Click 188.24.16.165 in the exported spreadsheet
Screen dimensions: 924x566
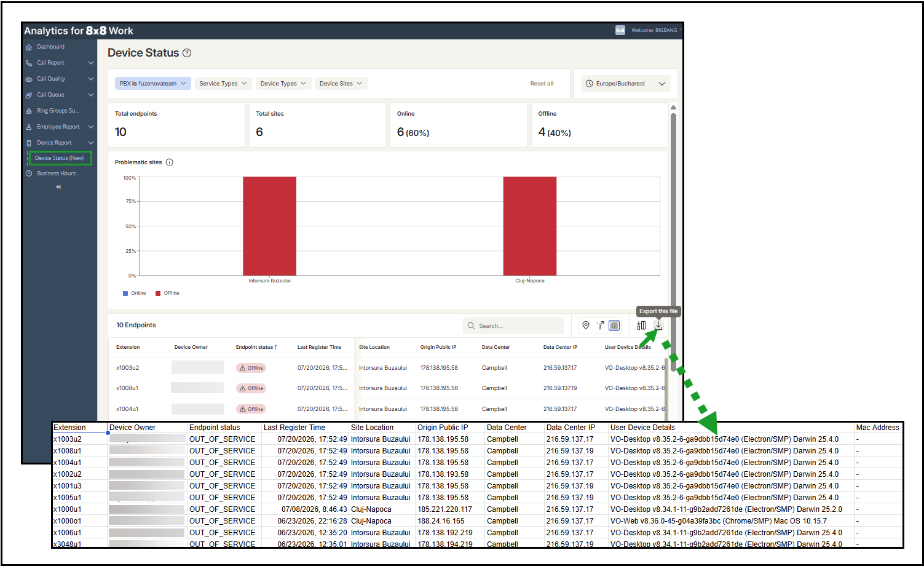(x=441, y=521)
